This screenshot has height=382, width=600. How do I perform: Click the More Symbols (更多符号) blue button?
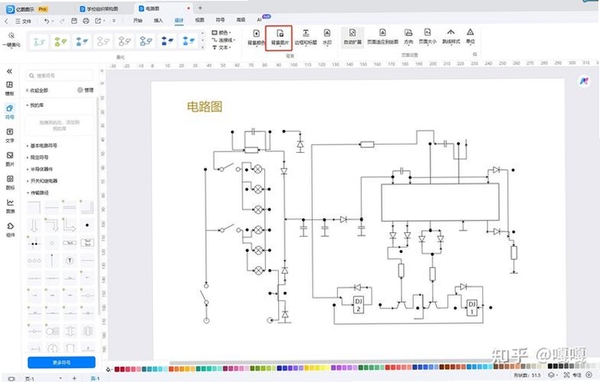coord(62,362)
